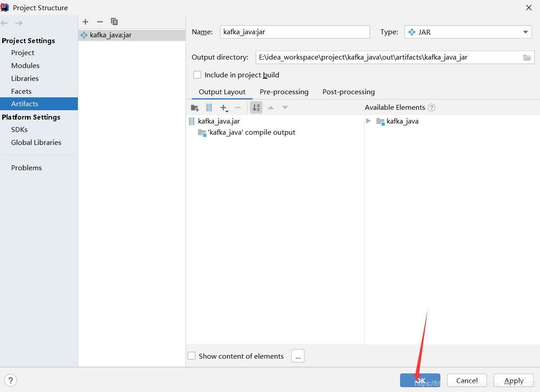This screenshot has height=392, width=540.
Task: Open Modules settings section
Action: coord(25,66)
